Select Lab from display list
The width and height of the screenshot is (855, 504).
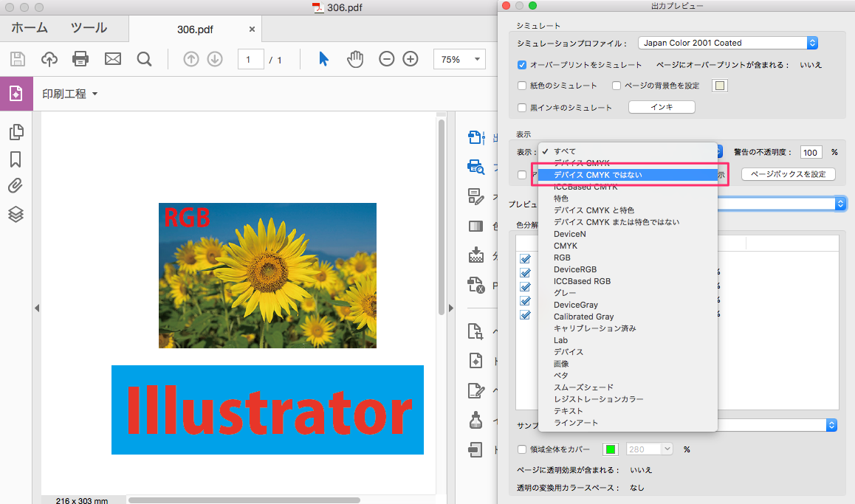point(628,340)
